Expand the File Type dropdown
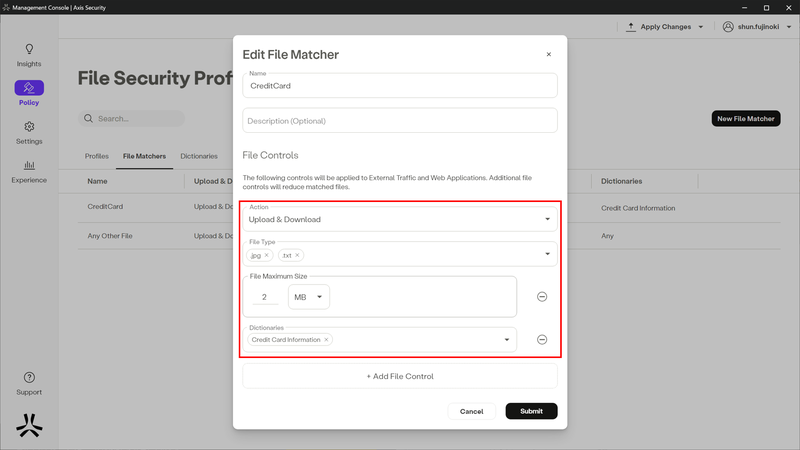The height and width of the screenshot is (450, 800). [547, 254]
